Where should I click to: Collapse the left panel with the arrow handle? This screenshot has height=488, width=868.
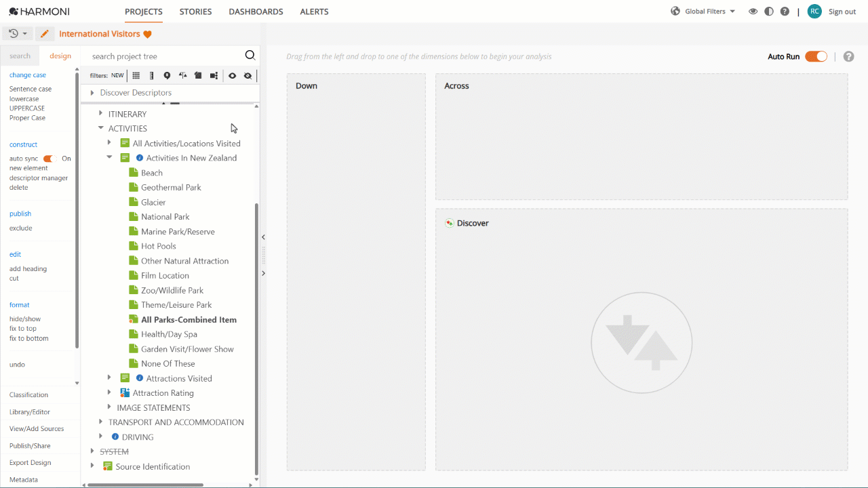click(263, 237)
